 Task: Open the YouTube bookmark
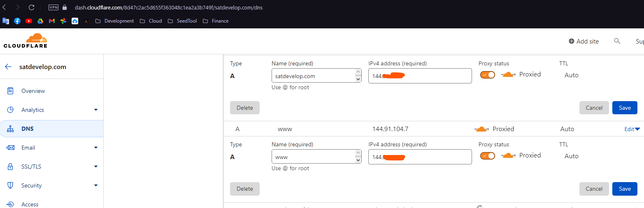click(29, 21)
